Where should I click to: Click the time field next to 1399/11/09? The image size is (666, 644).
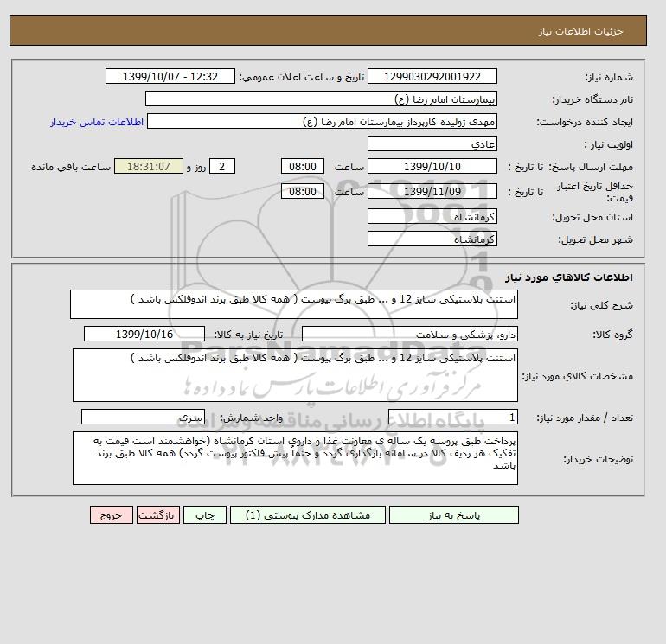pos(303,191)
